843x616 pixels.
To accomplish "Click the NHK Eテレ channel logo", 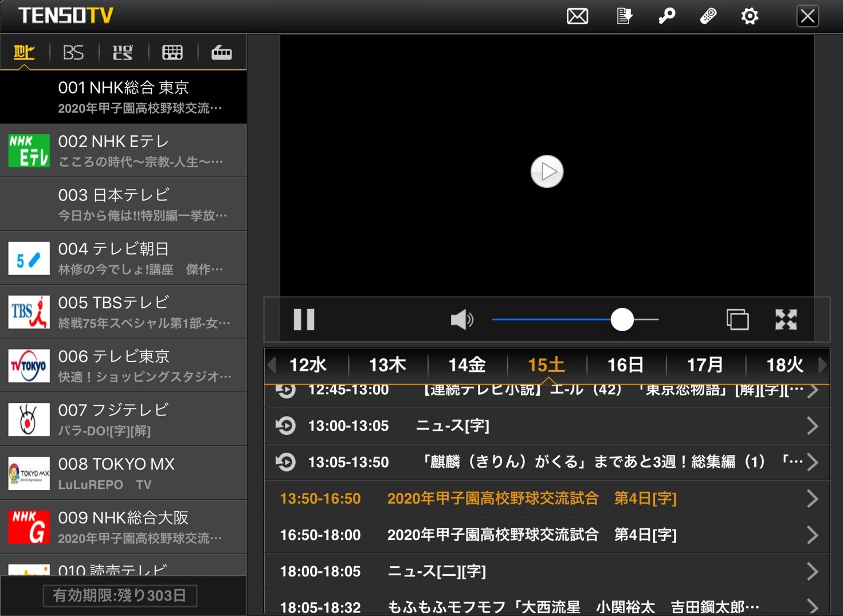I will pyautogui.click(x=29, y=151).
